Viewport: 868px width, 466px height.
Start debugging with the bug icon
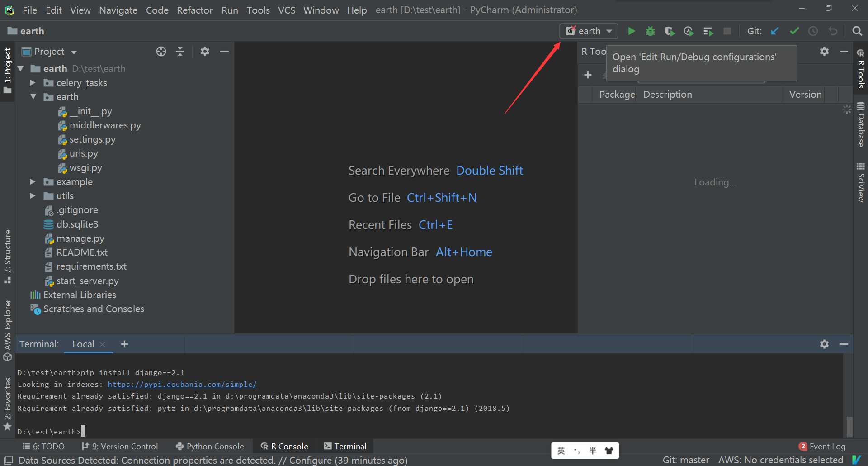coord(650,31)
